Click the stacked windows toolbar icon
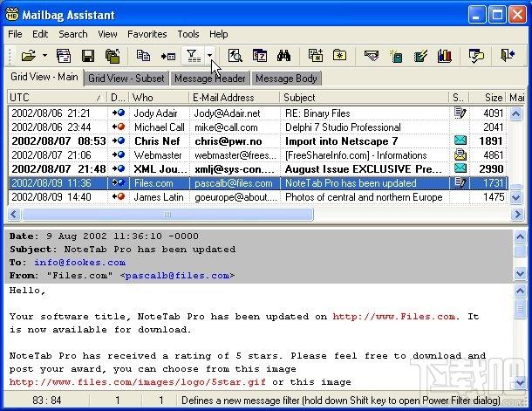Viewport: 532px width, 411px height. coord(64,55)
